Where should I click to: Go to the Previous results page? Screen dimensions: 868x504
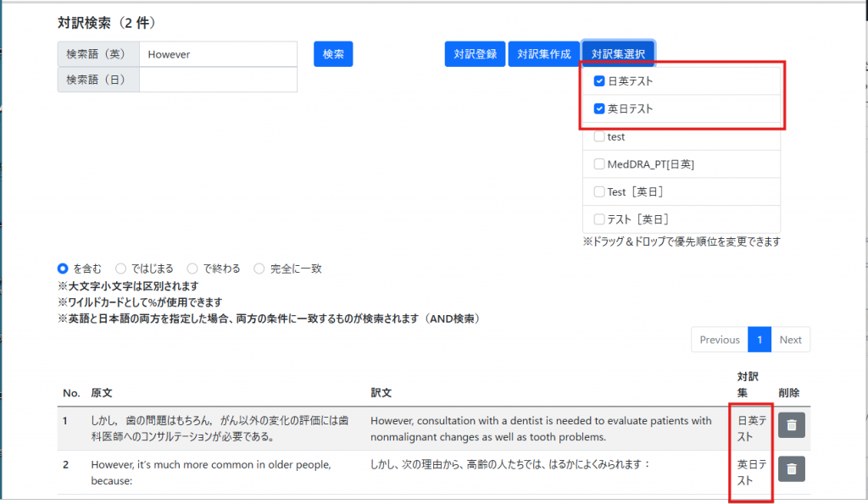tap(720, 340)
